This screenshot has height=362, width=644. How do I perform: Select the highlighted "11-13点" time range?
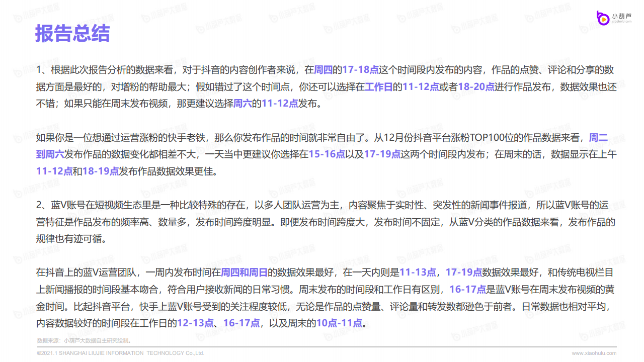418,273
